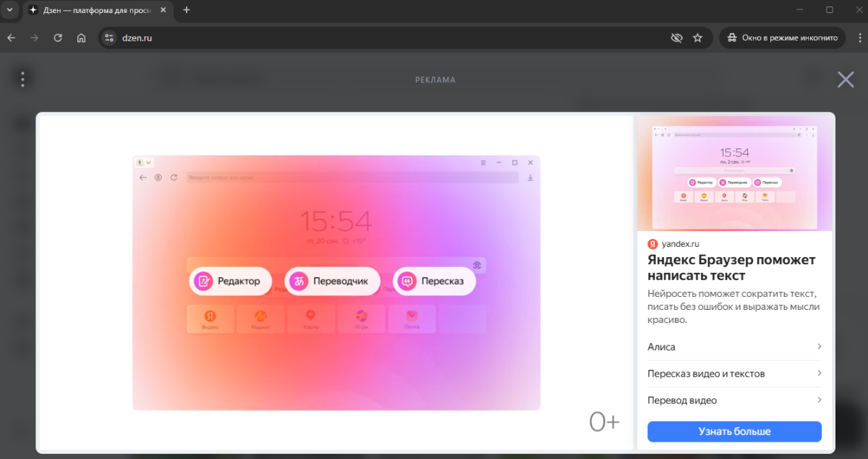Reload the dzen.ru page
Screen dimensions: 868x459
coord(58,38)
